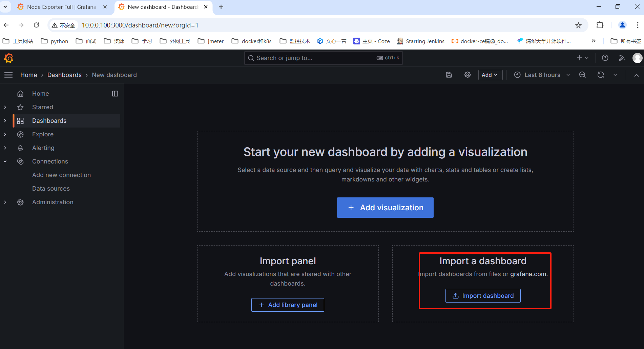This screenshot has height=349, width=644.
Task: Expand the Administration section arrow
Action: pyautogui.click(x=5, y=202)
